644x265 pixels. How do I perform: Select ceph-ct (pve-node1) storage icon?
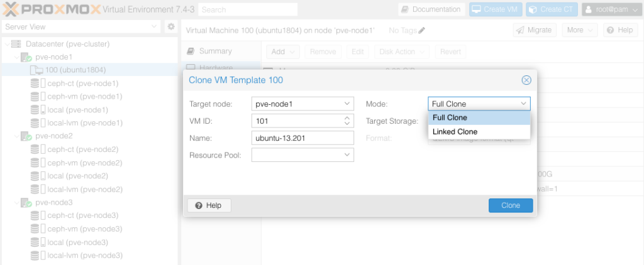pyautogui.click(x=38, y=84)
